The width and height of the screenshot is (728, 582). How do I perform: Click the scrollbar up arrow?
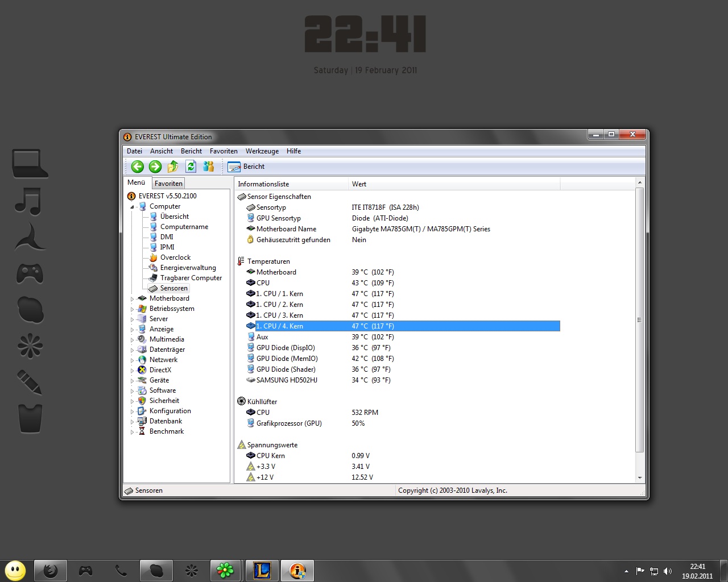(x=640, y=183)
